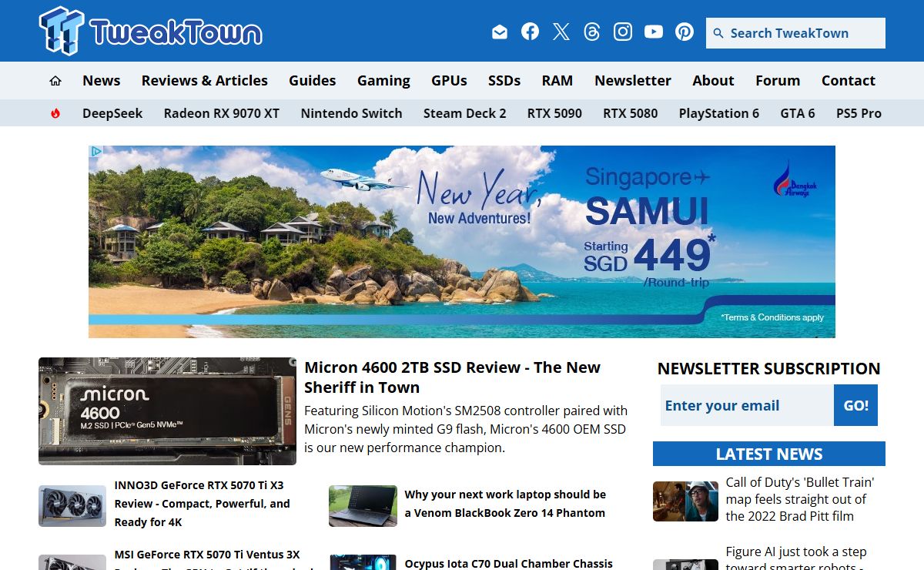Screen dimensions: 924x570
Task: Open the Guides menu
Action: click(x=313, y=80)
